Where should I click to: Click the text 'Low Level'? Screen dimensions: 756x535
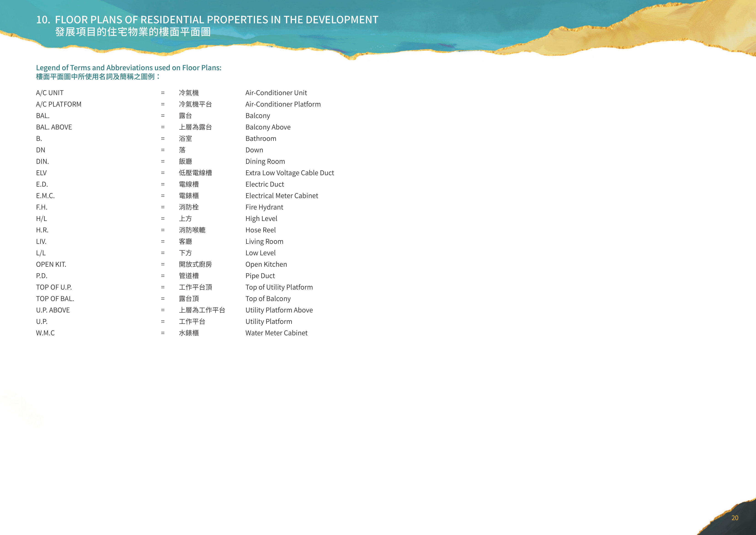[261, 253]
